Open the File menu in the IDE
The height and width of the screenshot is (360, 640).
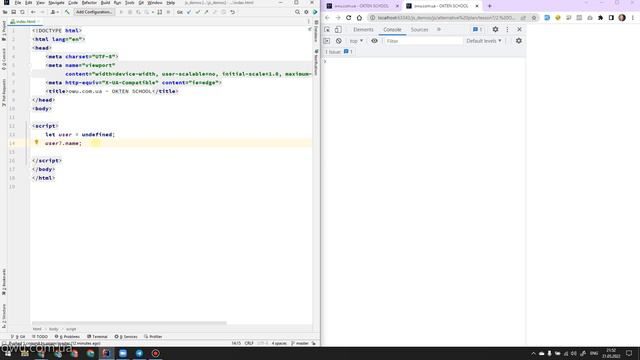click(18, 3)
